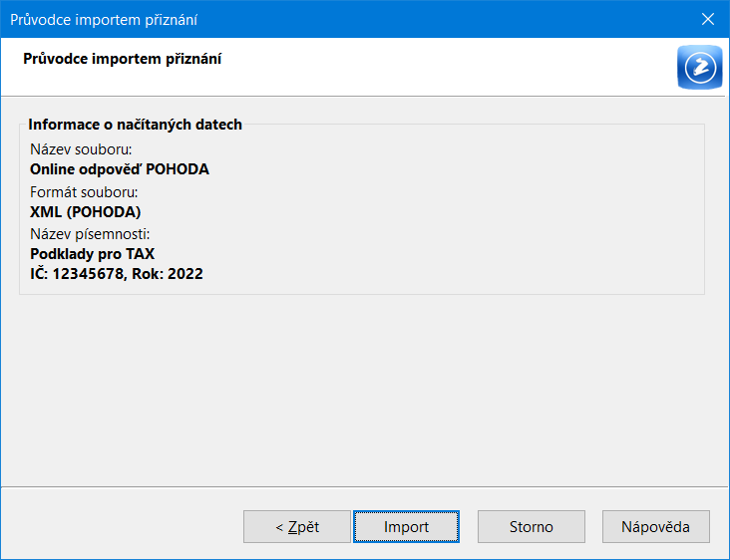This screenshot has width=730, height=560.
Task: Click the IČ 12345678 value text
Action: (78, 273)
